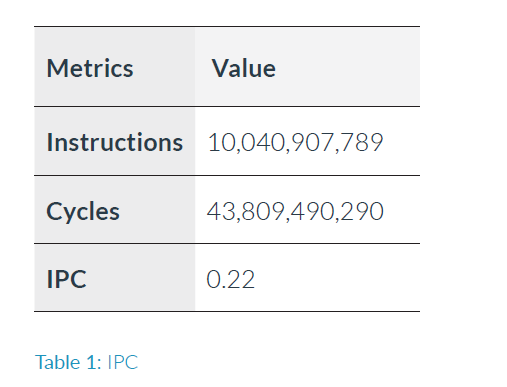Select the instructions count 10,040,907,789

(x=295, y=142)
